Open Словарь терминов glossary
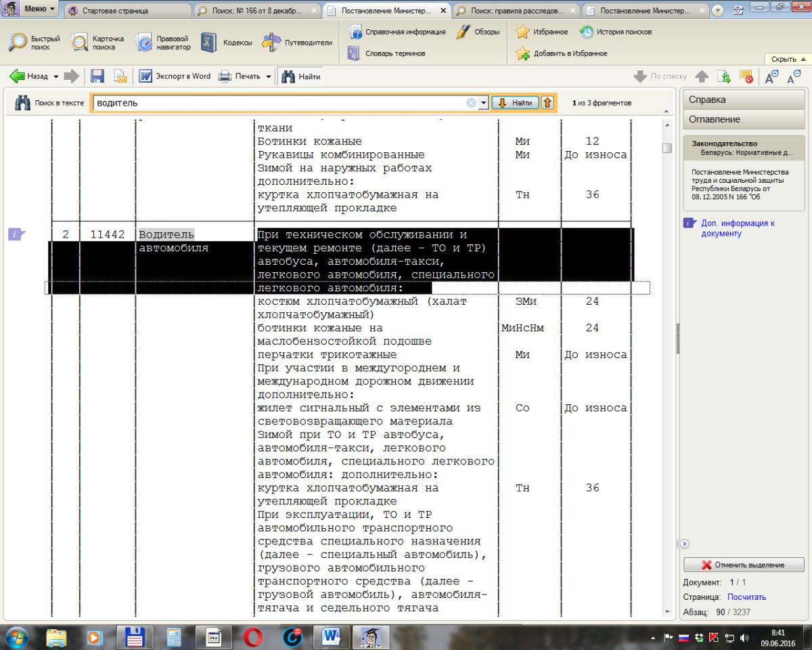812x650 pixels. click(386, 53)
